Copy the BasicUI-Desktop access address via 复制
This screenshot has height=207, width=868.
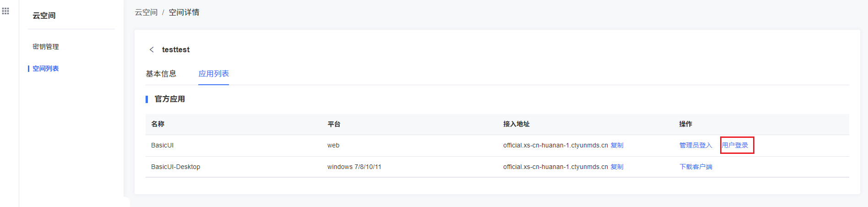(x=617, y=167)
